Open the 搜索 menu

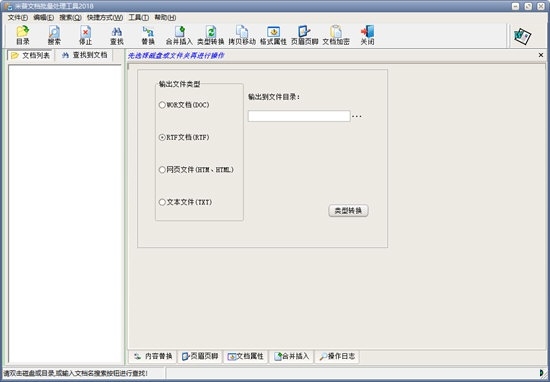coord(70,18)
